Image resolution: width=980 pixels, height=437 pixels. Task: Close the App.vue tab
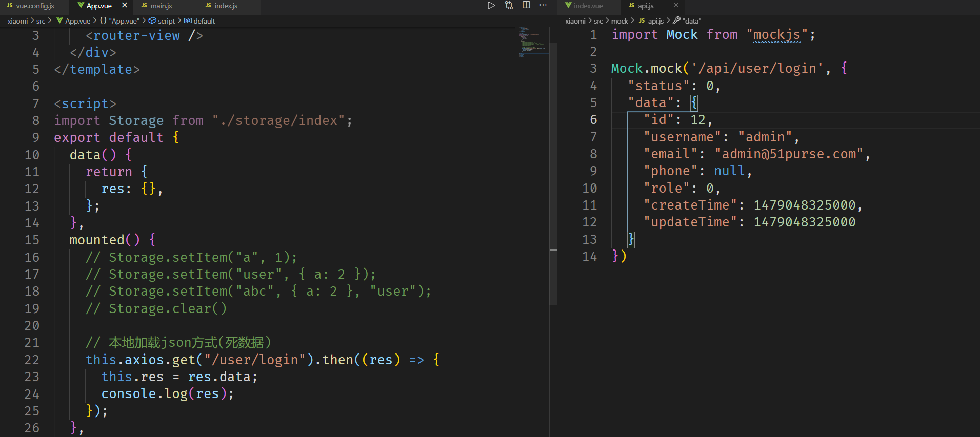[x=125, y=5]
